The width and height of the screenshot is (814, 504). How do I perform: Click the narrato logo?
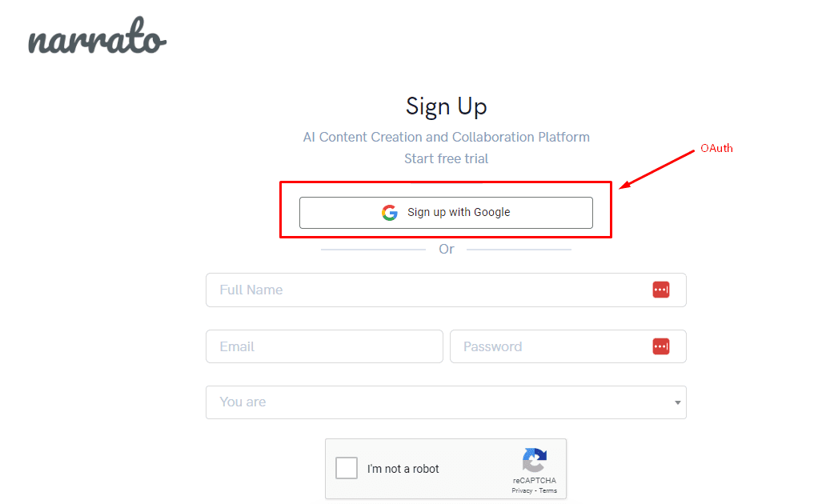pos(97,36)
